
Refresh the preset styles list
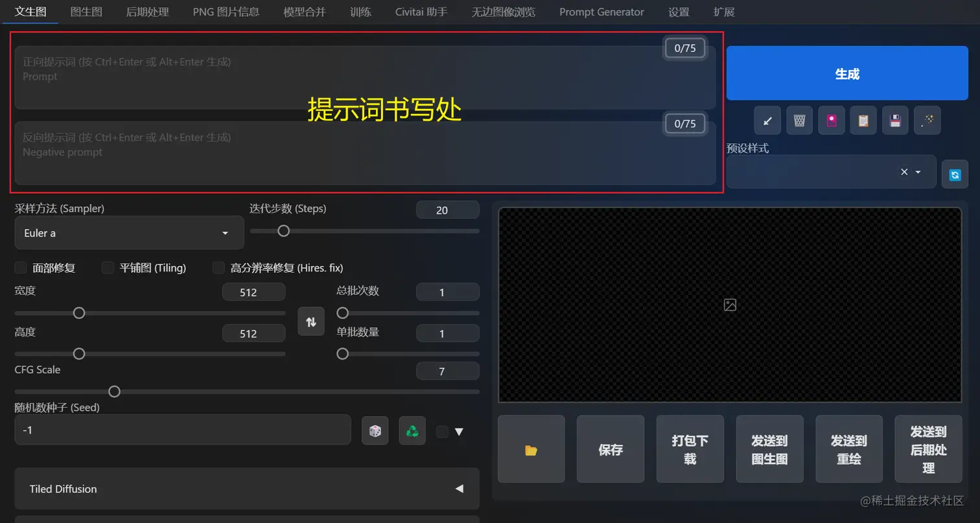(x=955, y=174)
